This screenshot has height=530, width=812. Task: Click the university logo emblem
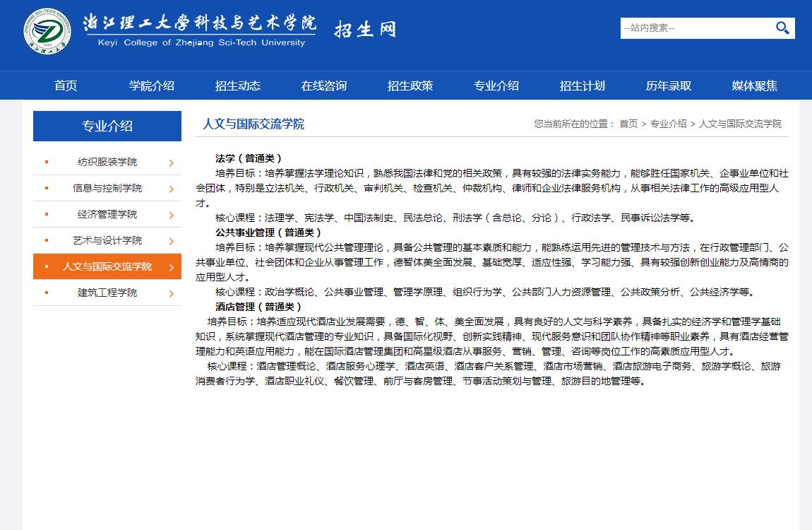[x=47, y=30]
